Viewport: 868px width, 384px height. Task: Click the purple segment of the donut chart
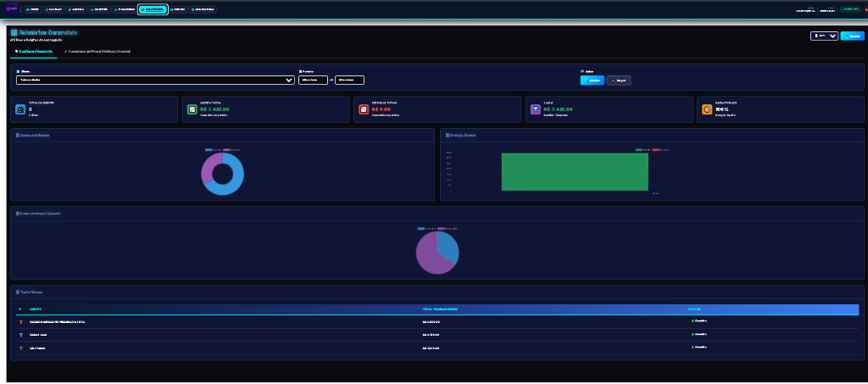point(207,168)
